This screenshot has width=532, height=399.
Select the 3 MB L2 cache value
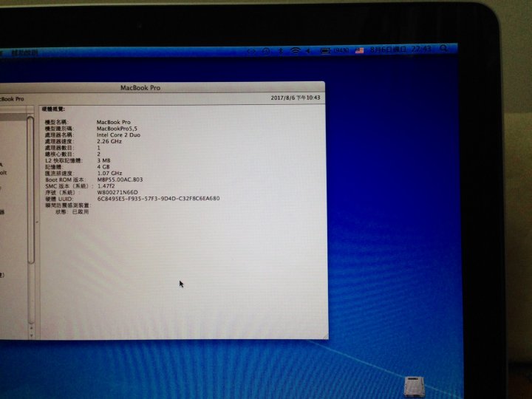click(x=104, y=160)
